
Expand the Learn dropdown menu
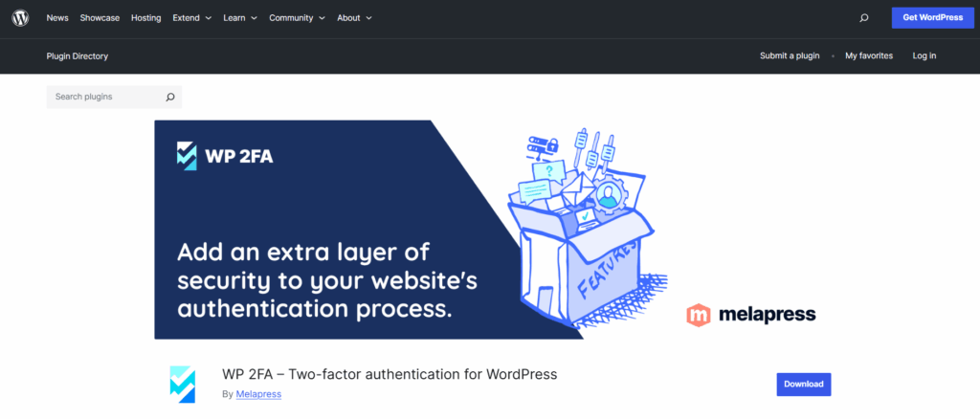(x=240, y=18)
